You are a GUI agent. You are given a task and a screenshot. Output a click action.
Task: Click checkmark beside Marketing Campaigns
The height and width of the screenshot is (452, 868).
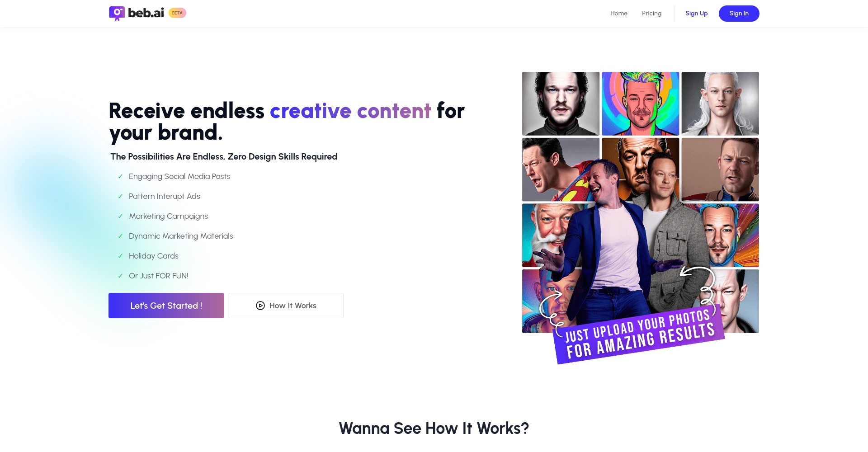pyautogui.click(x=120, y=217)
